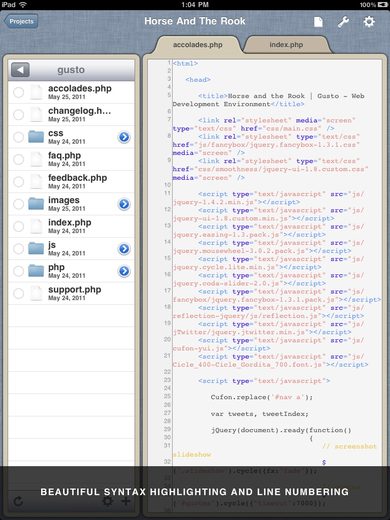Select the radio circle beside index.php file
The width and height of the screenshot is (390, 520).
18,226
